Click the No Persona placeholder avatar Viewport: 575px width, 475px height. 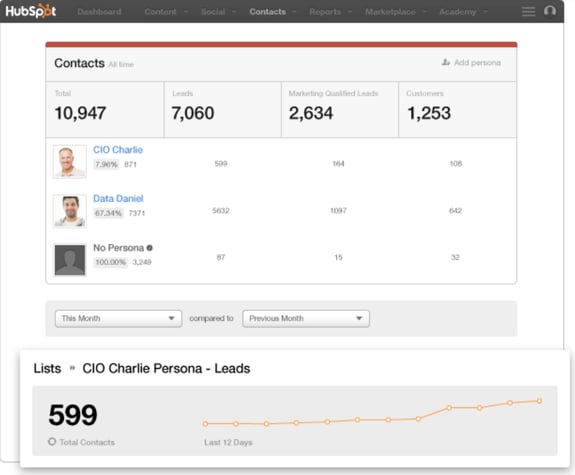point(70,260)
